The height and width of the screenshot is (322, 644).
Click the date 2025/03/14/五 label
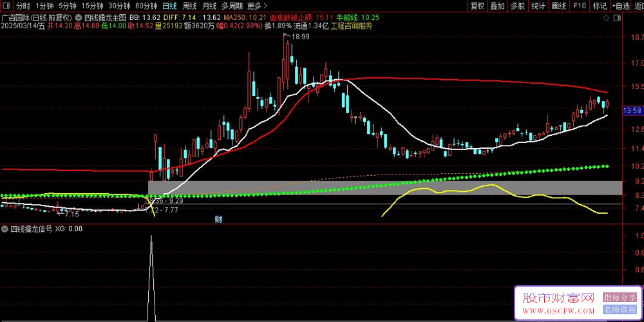pos(23,26)
